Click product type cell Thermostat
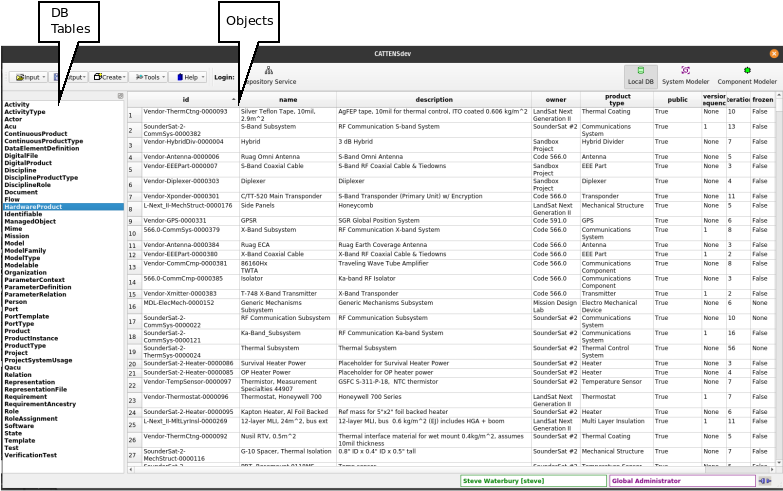783x491 pixels. 617,400
